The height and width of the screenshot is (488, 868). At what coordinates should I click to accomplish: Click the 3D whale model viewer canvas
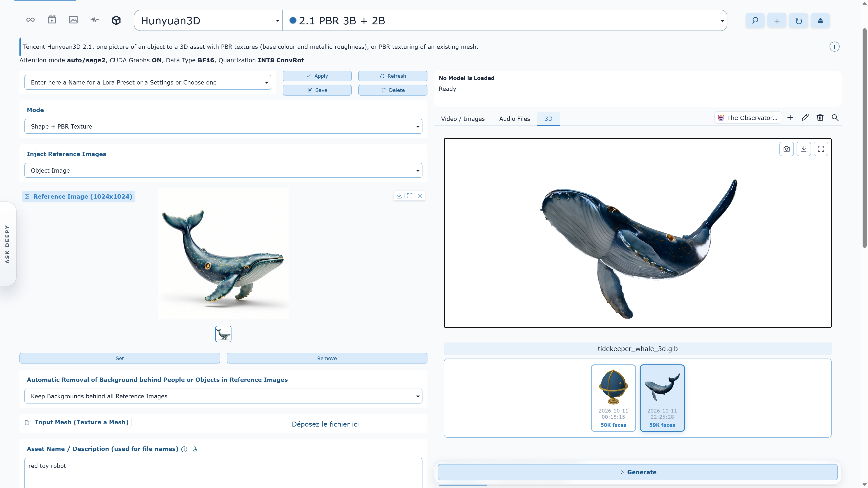(637, 233)
